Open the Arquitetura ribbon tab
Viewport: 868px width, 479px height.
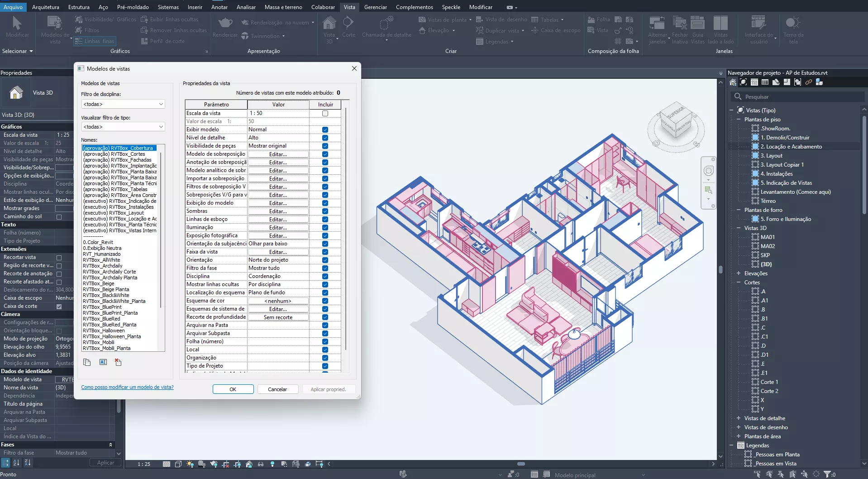coord(45,7)
